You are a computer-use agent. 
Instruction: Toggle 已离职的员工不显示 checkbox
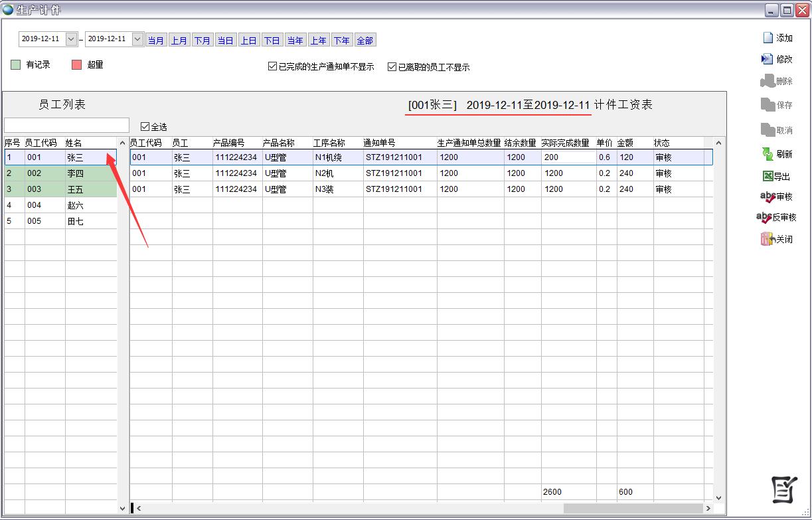(x=392, y=67)
